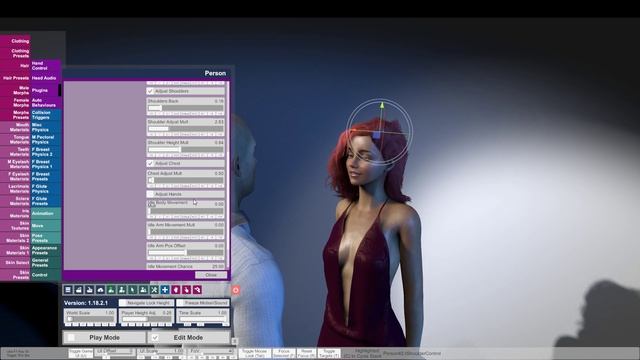Open the Skin Textures tab
The image size is (640, 360).
pos(15,226)
